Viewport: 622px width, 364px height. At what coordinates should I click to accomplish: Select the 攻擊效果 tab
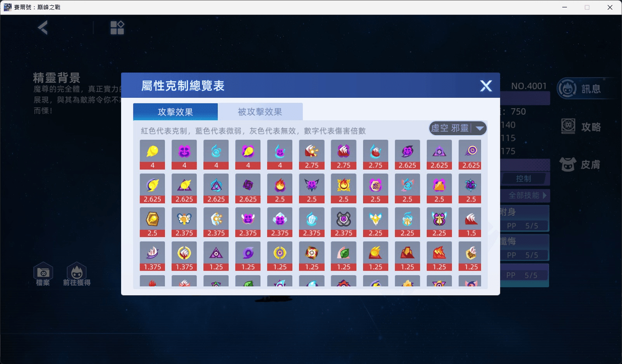(x=176, y=112)
